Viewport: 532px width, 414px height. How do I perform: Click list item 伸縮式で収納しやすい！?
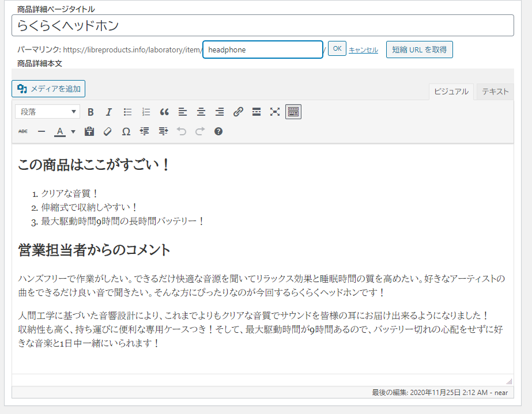click(90, 207)
